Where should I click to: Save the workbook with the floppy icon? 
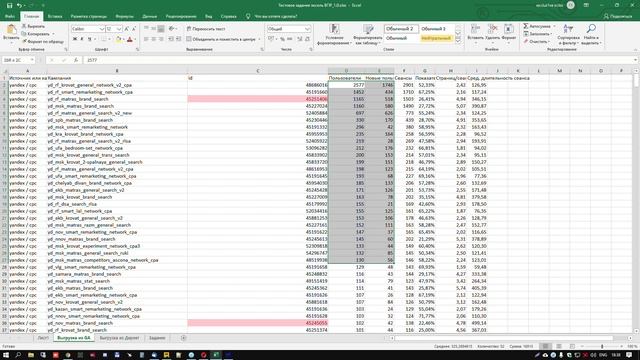click(9, 5)
